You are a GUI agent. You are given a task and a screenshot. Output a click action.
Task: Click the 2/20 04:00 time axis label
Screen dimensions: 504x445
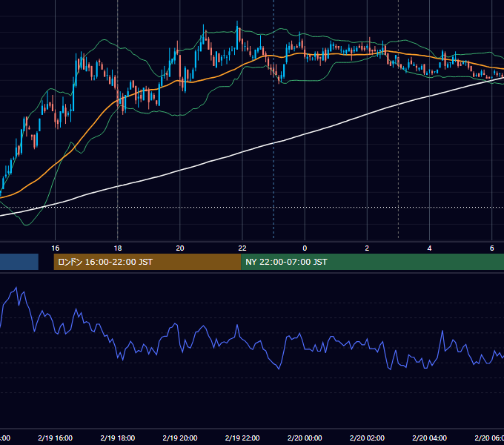point(429,438)
